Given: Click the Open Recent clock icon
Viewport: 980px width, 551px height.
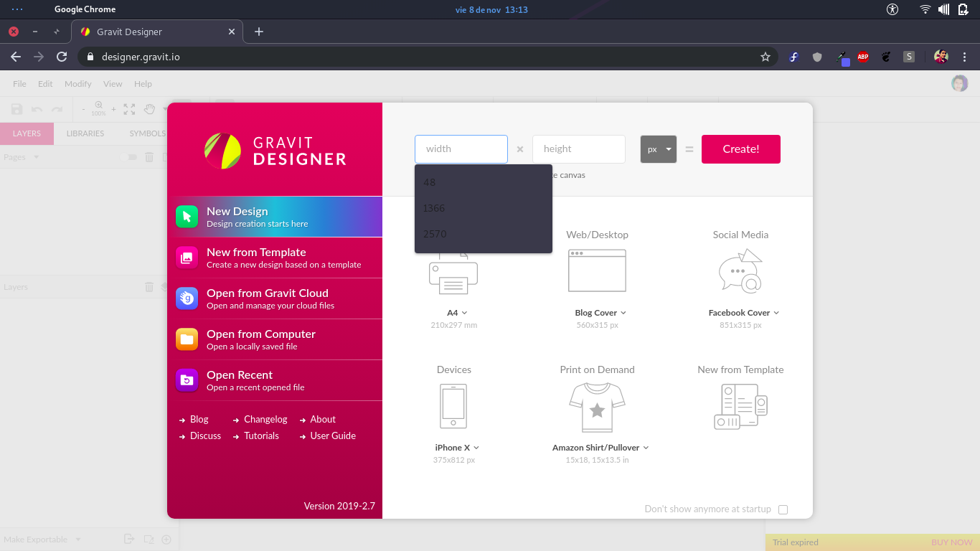Looking at the screenshot, I should pos(187,380).
